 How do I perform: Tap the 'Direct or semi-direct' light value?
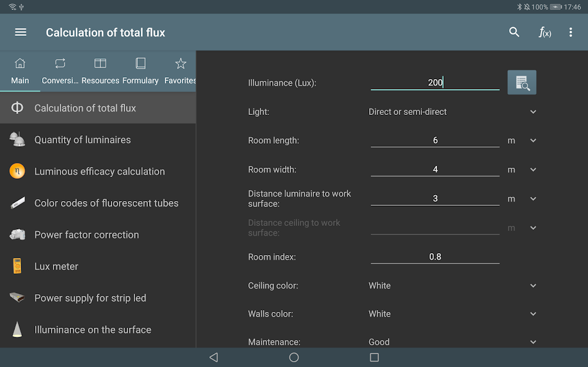point(408,111)
